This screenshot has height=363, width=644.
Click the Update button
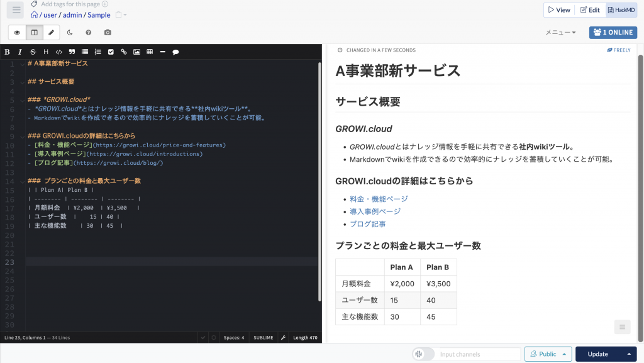598,354
